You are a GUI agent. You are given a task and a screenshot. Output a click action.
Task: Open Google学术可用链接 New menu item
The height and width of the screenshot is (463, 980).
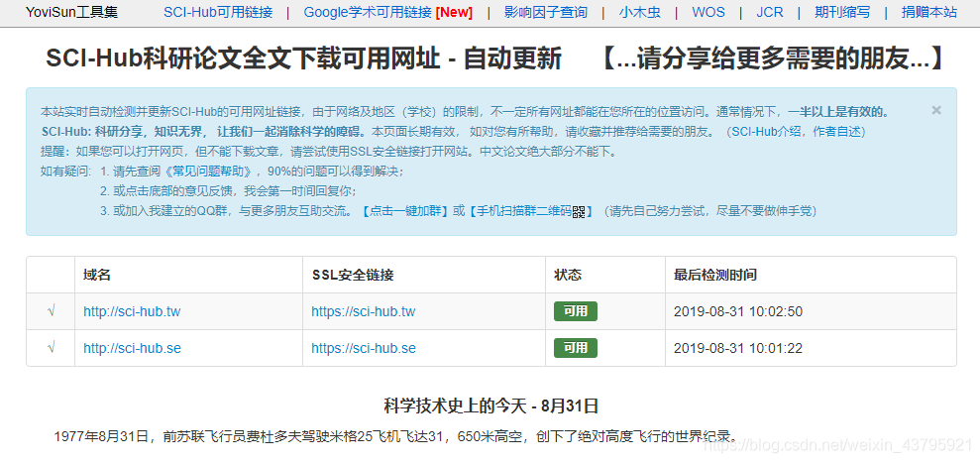point(388,12)
